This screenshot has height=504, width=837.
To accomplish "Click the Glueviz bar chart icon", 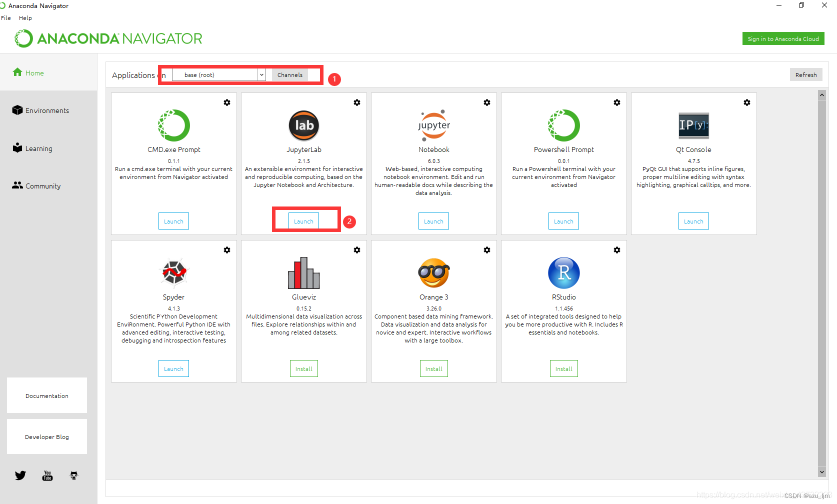I will pyautogui.click(x=304, y=273).
